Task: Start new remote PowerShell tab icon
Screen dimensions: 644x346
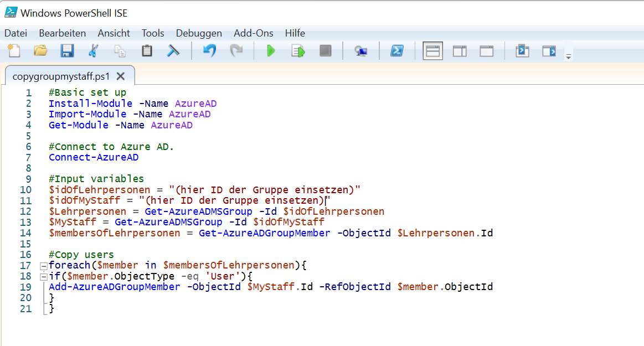Action: click(361, 51)
